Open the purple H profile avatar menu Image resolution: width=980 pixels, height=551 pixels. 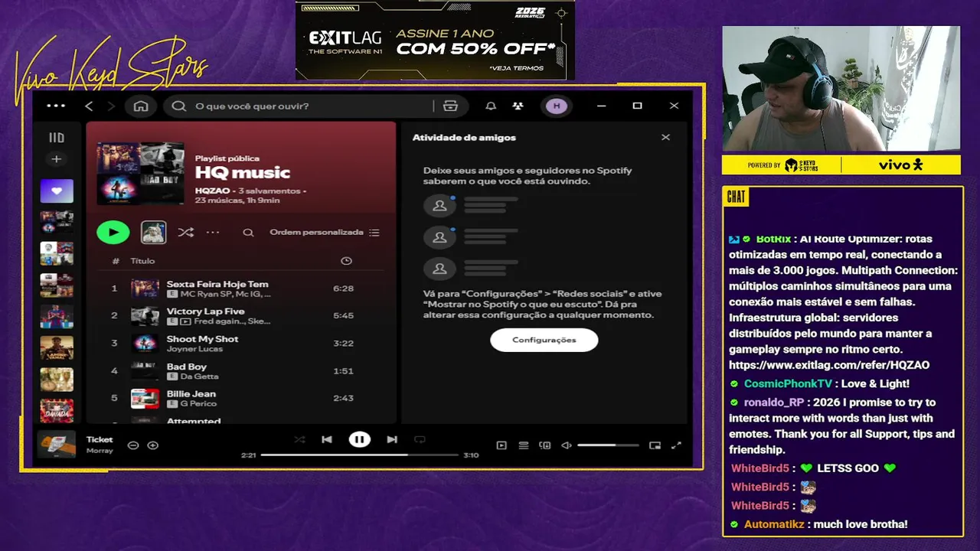click(557, 106)
